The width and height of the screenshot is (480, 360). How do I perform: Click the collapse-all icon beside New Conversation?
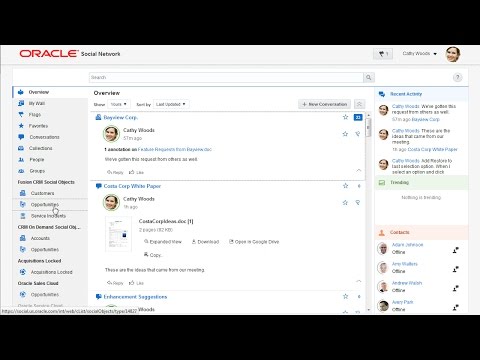point(359,104)
